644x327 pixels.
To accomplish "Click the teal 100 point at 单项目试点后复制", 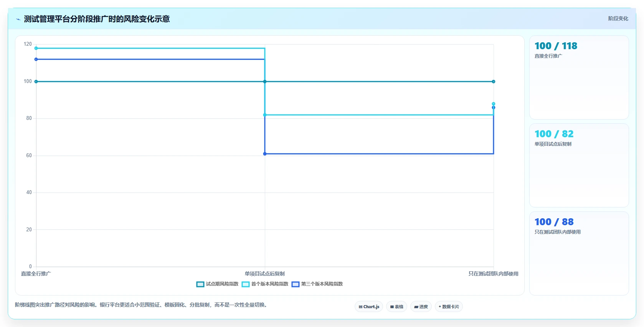I will pos(265,81).
